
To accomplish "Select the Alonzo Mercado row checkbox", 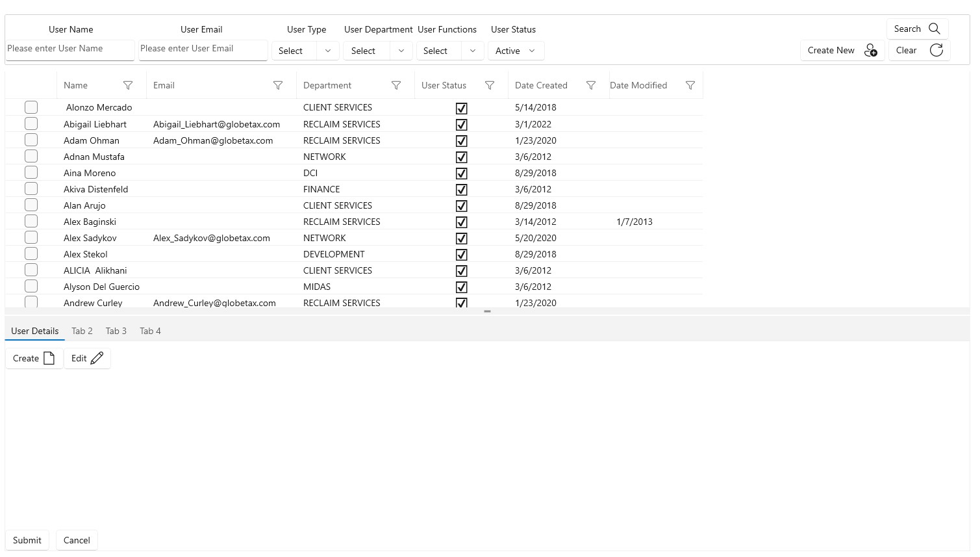I will click(x=31, y=107).
